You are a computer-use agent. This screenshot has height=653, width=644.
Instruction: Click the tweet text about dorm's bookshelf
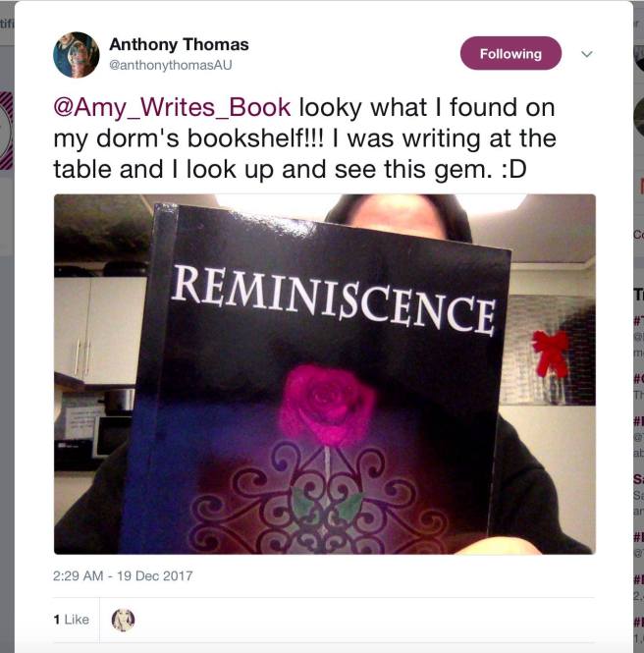click(304, 138)
